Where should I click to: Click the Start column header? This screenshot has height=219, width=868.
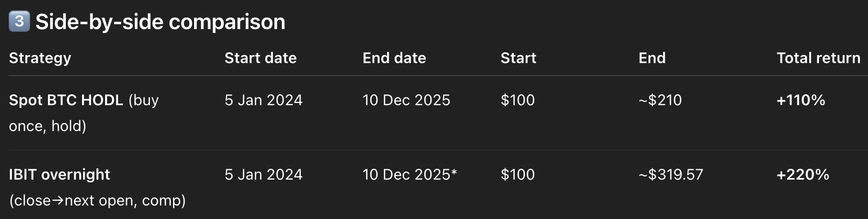coord(518,58)
